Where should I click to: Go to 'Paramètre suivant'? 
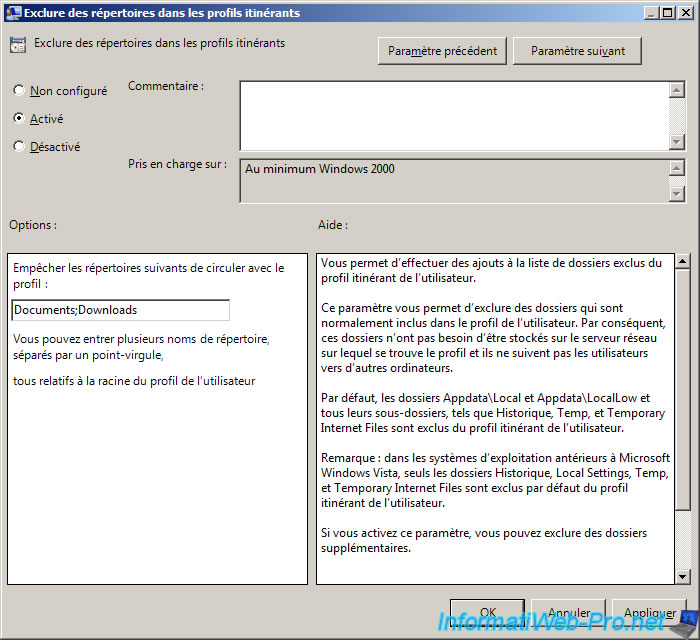tap(577, 51)
